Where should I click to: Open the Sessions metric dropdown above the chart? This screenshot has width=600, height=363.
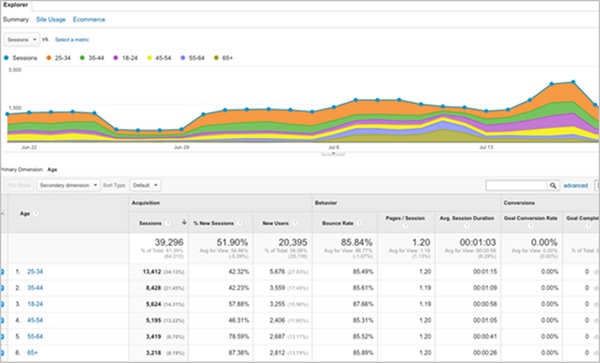(22, 40)
